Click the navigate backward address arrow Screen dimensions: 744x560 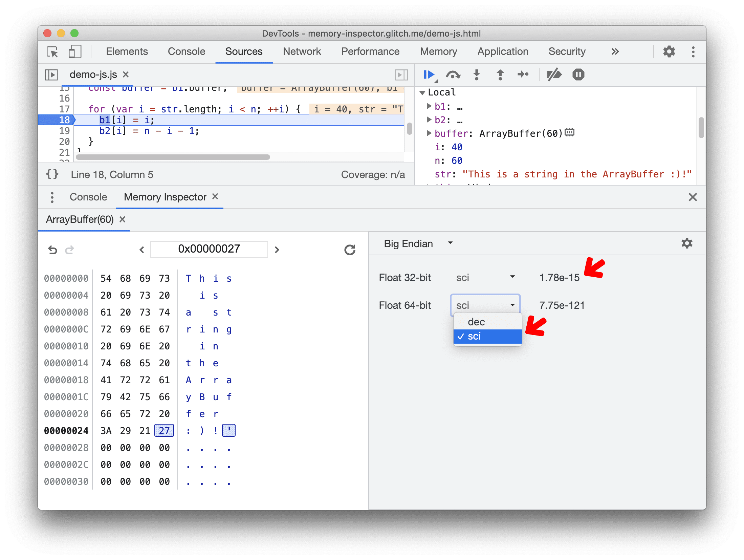[x=141, y=249]
